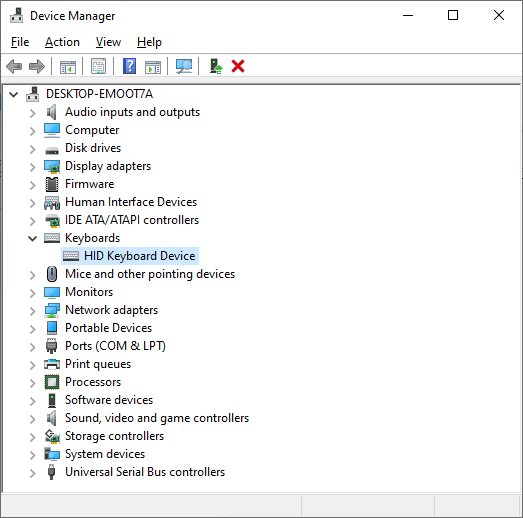Viewport: 523px width, 518px height.
Task: Click the Back arrow toolbar icon
Action: click(14, 66)
